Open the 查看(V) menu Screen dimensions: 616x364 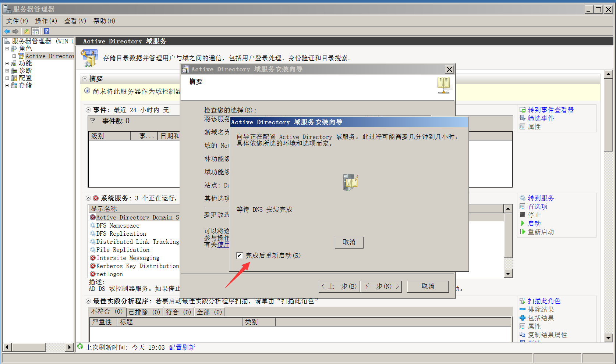75,21
